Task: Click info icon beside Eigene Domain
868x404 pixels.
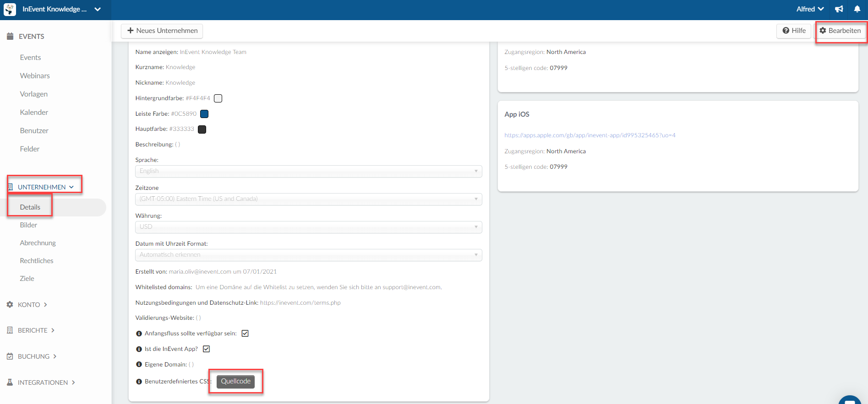Action: pyautogui.click(x=139, y=365)
